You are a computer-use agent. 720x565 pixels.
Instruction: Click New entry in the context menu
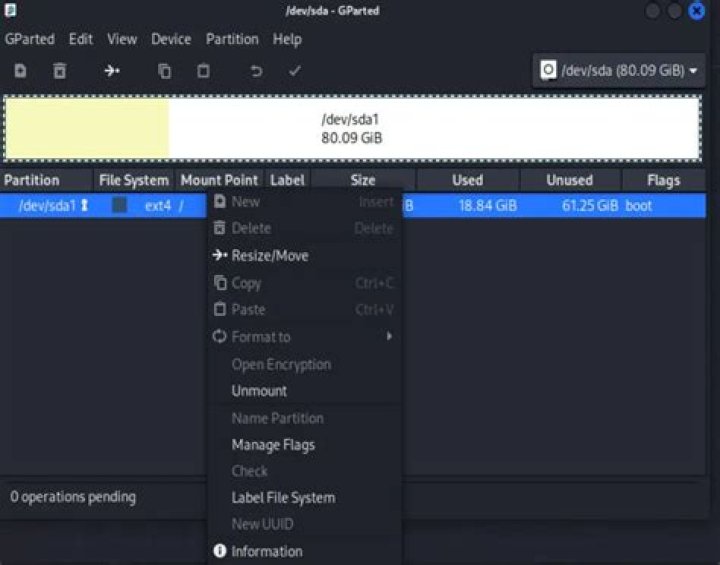pos(305,201)
